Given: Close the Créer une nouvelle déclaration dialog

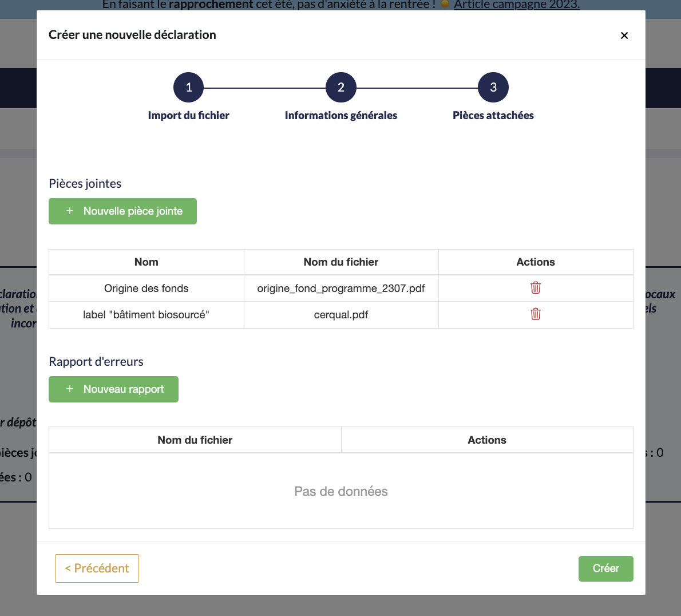Looking at the screenshot, I should pyautogui.click(x=624, y=35).
